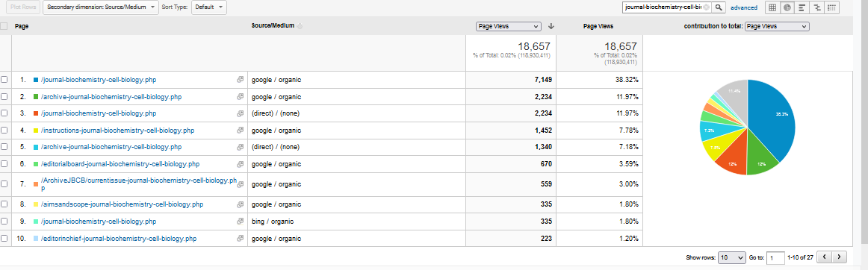Click the sort descending arrow beside Page Views
The height and width of the screenshot is (270, 868).
551,26
